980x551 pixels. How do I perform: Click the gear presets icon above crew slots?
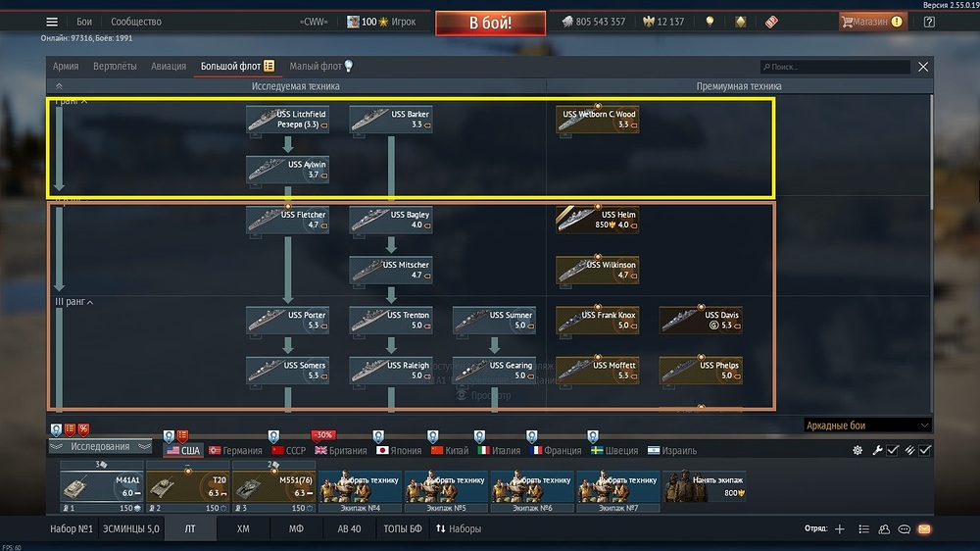click(x=857, y=450)
